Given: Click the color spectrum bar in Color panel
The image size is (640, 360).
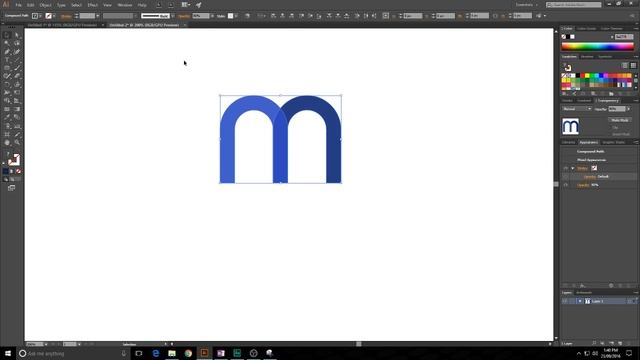Looking at the screenshot, I should 597,46.
